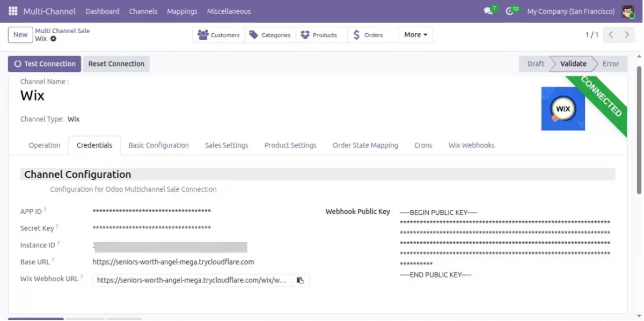Click the Customers people icon

[x=203, y=35]
